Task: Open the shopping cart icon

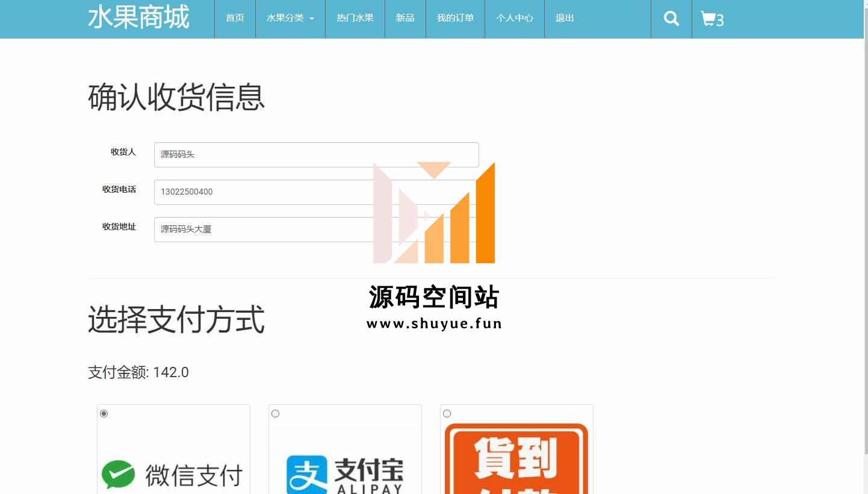Action: click(712, 19)
